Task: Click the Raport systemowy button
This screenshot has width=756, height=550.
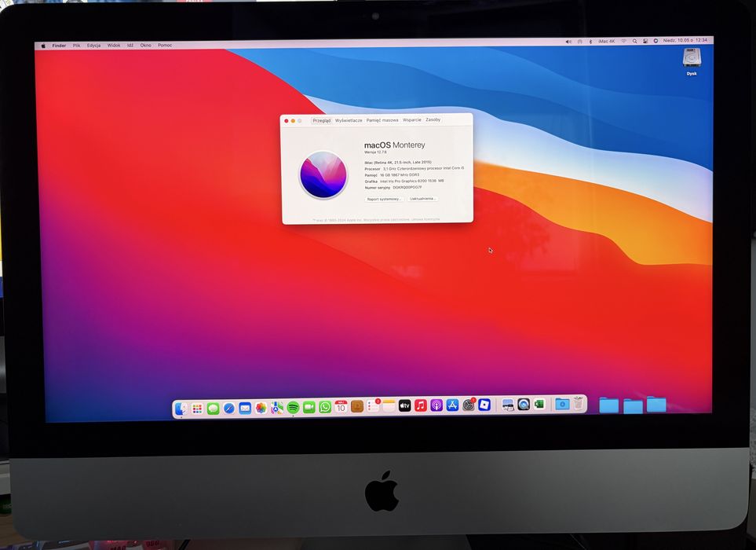Action: (384, 199)
